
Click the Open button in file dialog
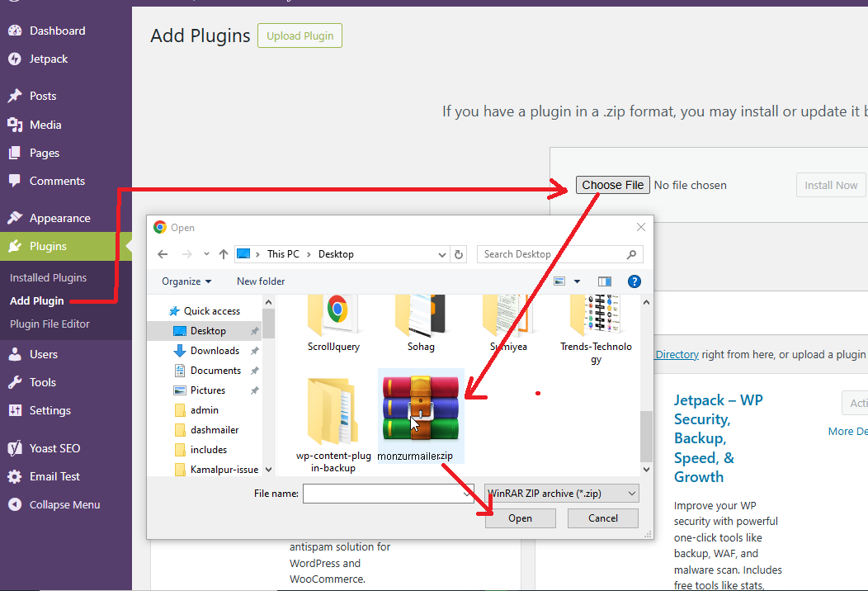520,518
